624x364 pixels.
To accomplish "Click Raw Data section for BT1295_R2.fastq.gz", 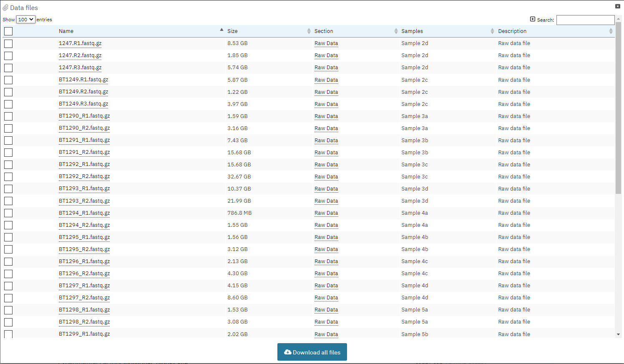I will point(326,249).
